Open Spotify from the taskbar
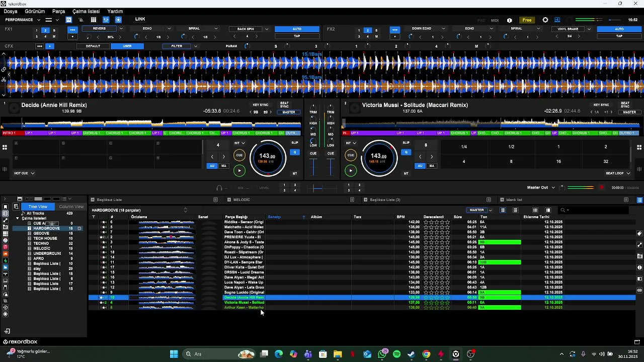Viewport: 644px width, 362px height. pos(397,354)
